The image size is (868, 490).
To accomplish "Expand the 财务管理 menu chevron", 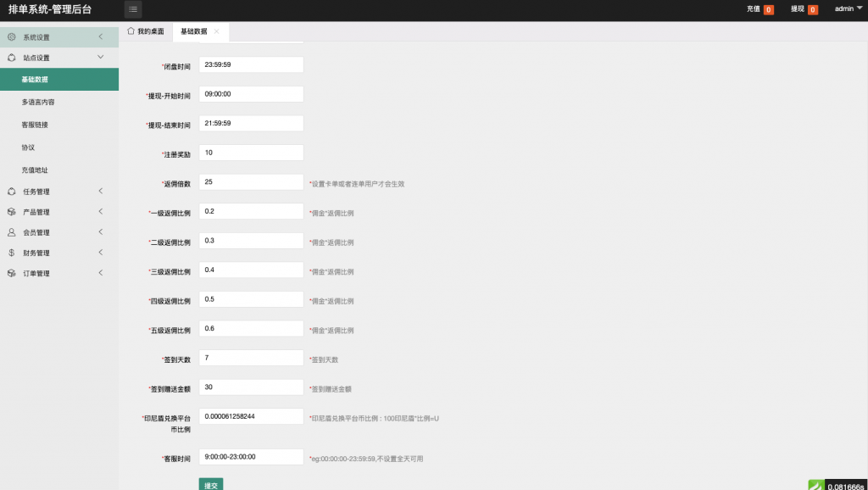I will [x=102, y=253].
